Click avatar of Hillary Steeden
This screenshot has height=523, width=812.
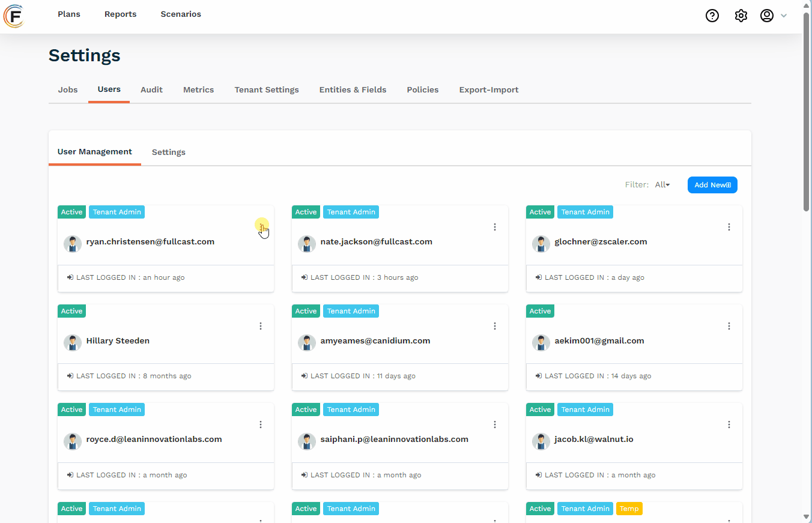[x=73, y=343]
